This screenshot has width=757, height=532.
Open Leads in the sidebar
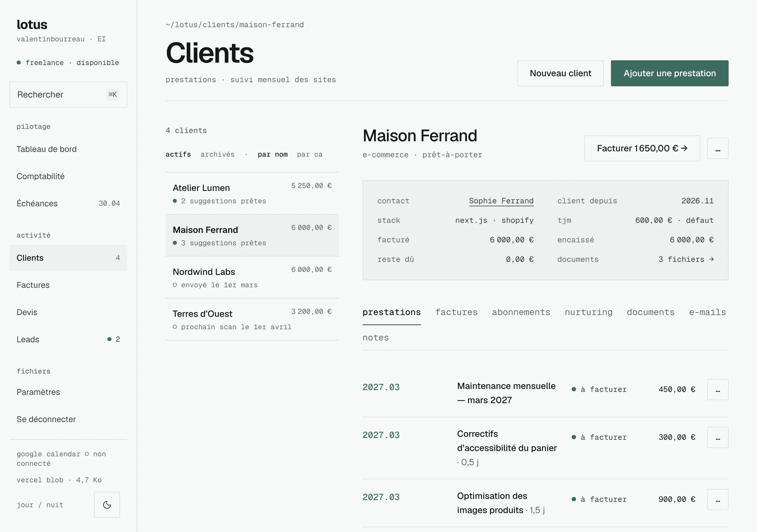pos(68,340)
